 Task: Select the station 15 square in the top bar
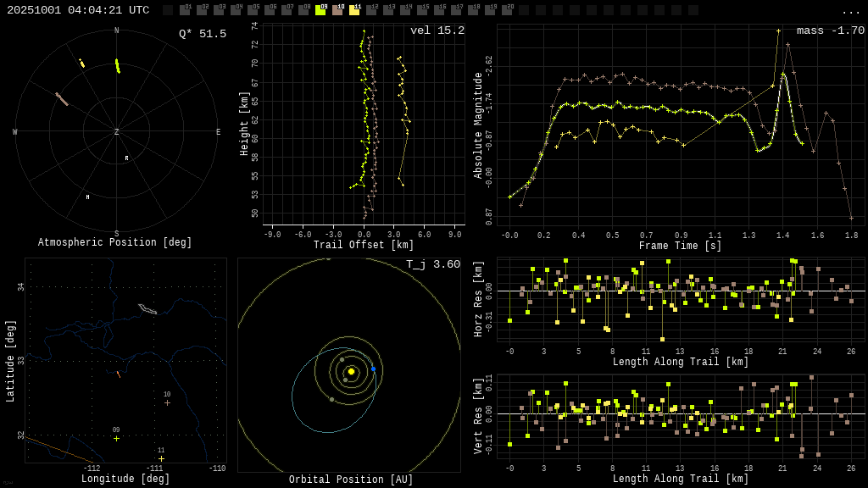tap(422, 10)
